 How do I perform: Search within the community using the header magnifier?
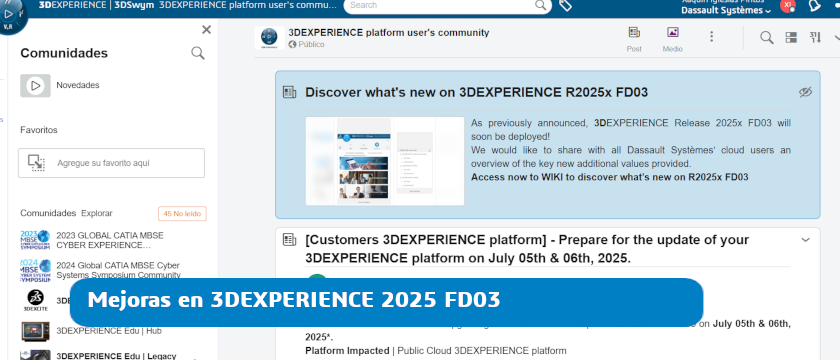click(x=767, y=38)
